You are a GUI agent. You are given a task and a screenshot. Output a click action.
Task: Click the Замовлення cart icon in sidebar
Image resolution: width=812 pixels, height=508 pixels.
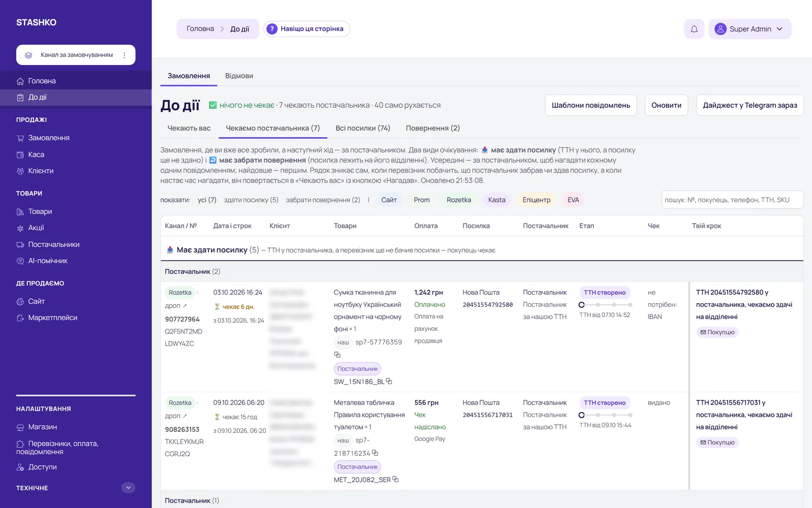(x=20, y=138)
